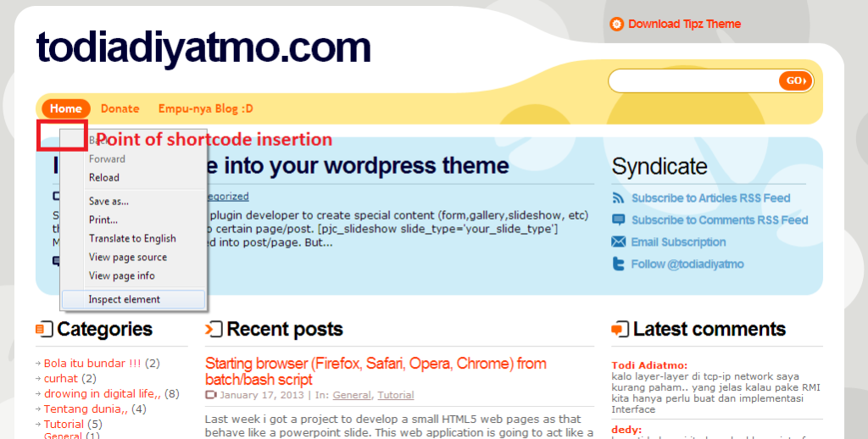Click the Twitter bird icon
The width and height of the screenshot is (868, 439).
tap(618, 264)
